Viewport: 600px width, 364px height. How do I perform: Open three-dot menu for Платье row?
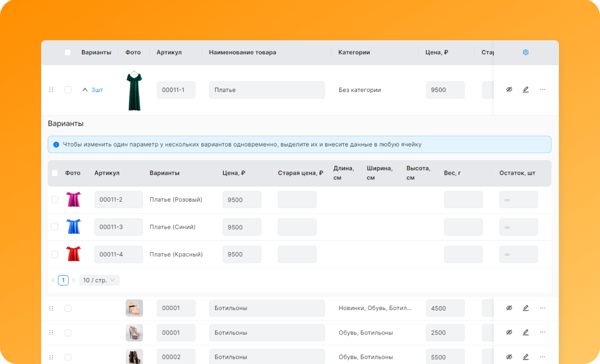coord(542,90)
